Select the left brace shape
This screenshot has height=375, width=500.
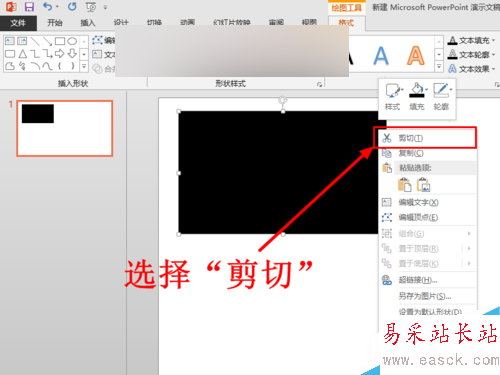point(60,66)
